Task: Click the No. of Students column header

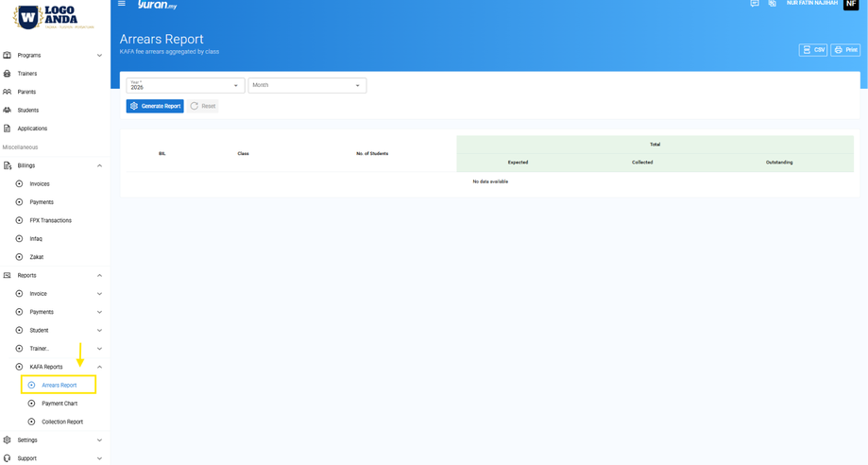Action: (372, 153)
